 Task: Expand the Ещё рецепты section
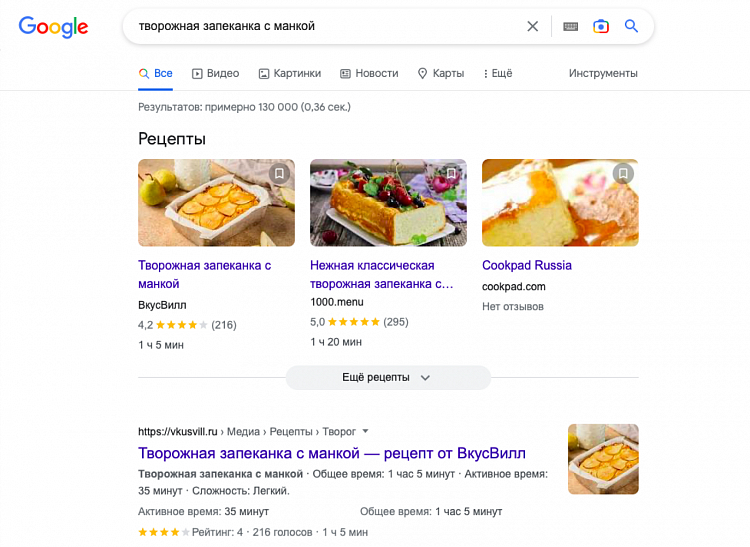click(x=388, y=377)
